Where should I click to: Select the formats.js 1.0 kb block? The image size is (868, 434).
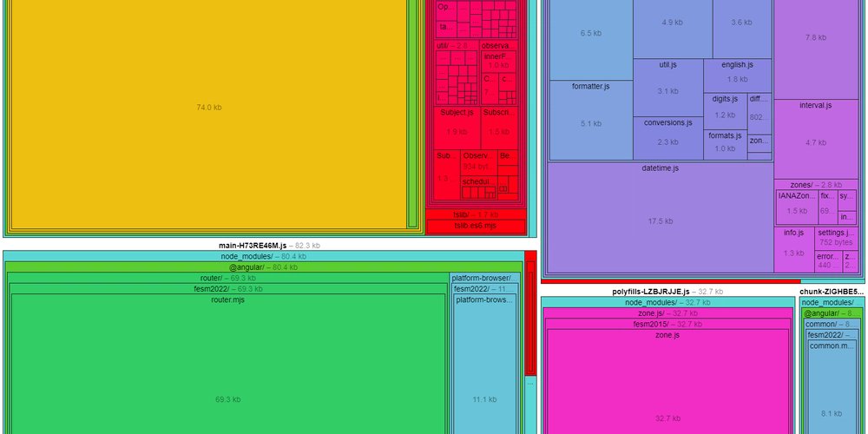point(725,145)
